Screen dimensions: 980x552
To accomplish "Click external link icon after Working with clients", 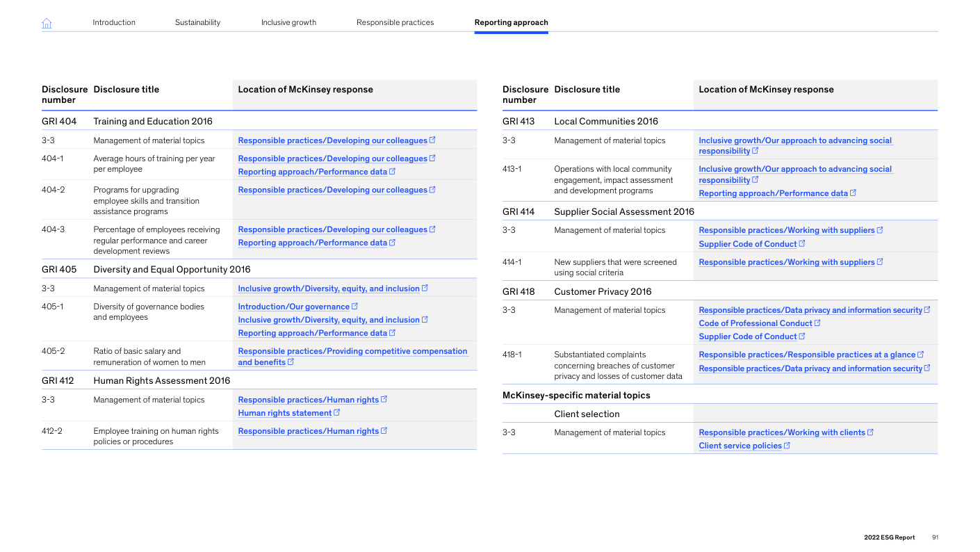I will click(x=870, y=432).
